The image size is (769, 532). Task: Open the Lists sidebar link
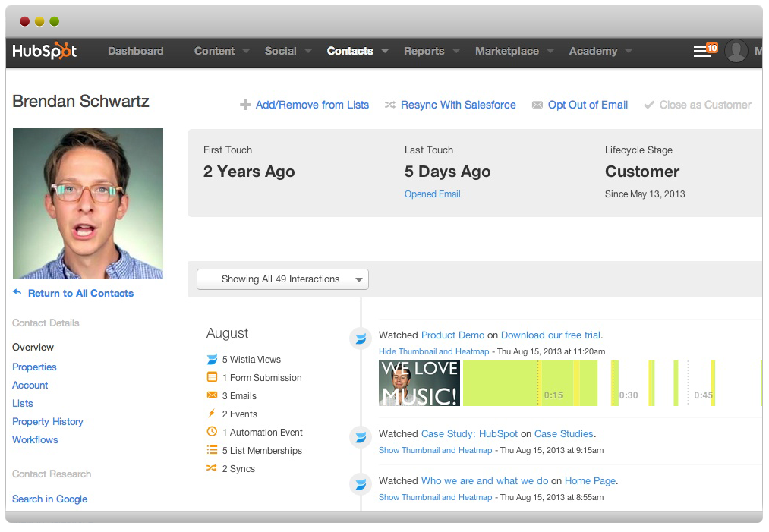point(23,403)
